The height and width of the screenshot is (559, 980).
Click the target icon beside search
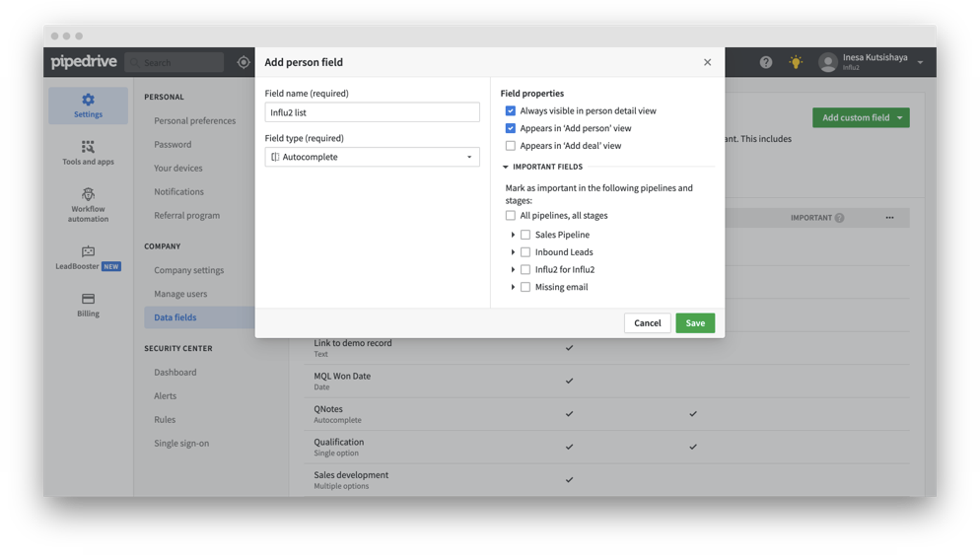244,62
